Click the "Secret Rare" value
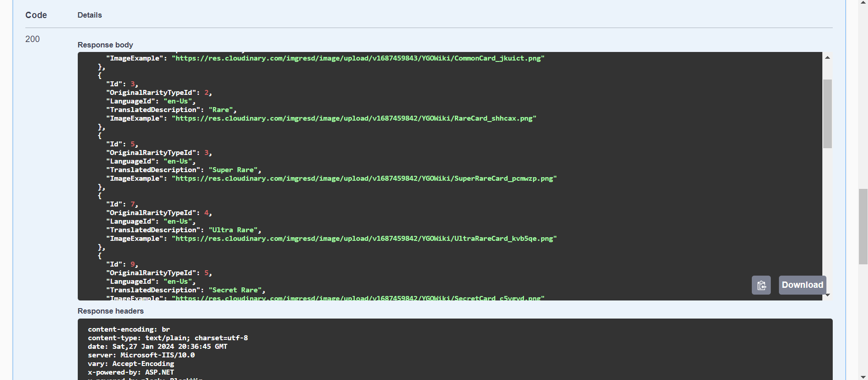 (235, 290)
